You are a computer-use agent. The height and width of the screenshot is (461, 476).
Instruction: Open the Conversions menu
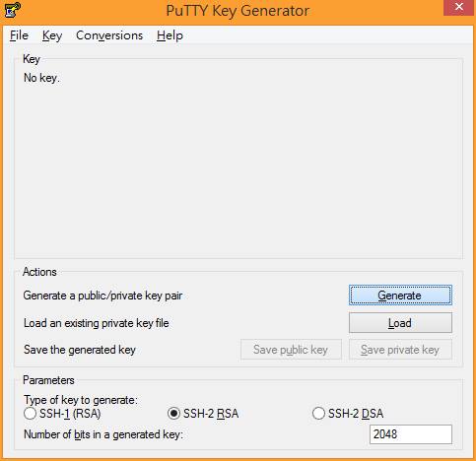pos(109,35)
